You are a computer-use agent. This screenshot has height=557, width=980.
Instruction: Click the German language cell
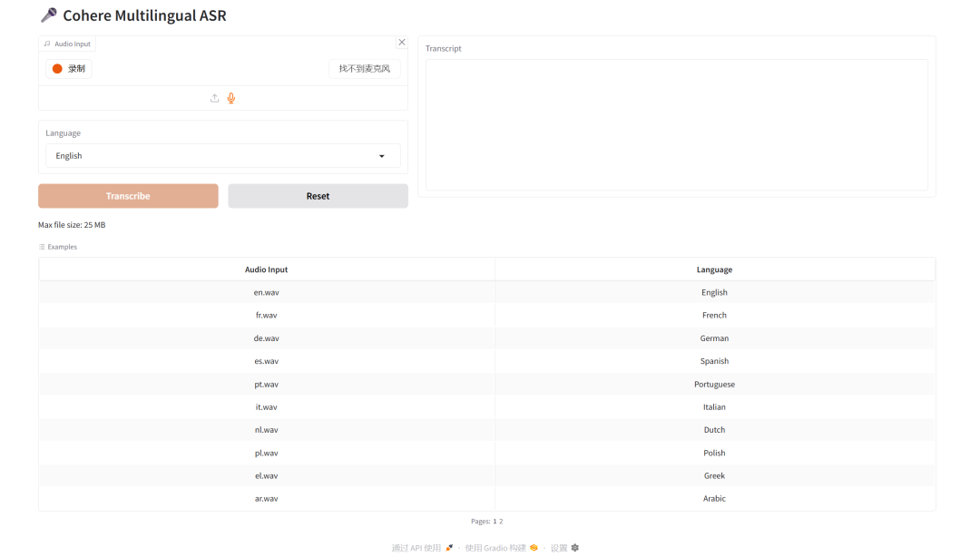pyautogui.click(x=714, y=338)
